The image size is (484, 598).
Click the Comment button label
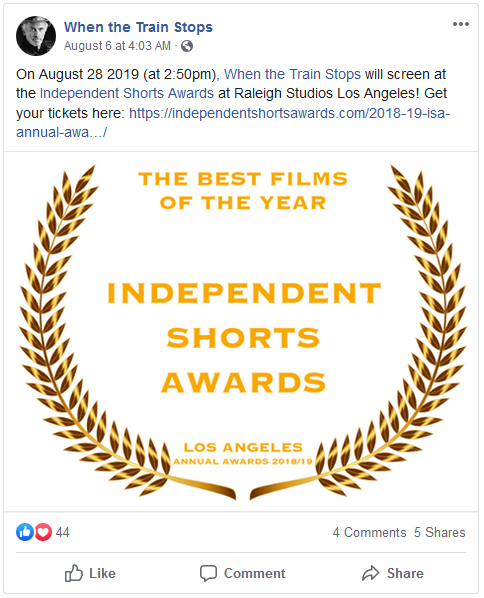click(254, 573)
